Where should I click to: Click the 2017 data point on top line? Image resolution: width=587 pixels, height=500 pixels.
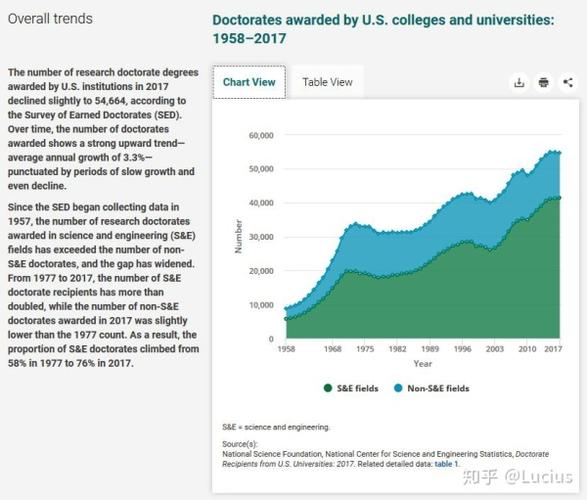(559, 153)
